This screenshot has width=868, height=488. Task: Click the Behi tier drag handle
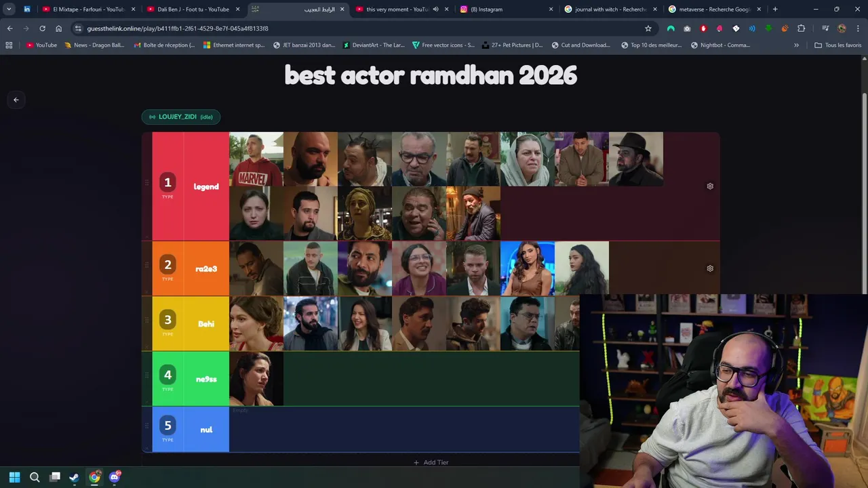146,320
